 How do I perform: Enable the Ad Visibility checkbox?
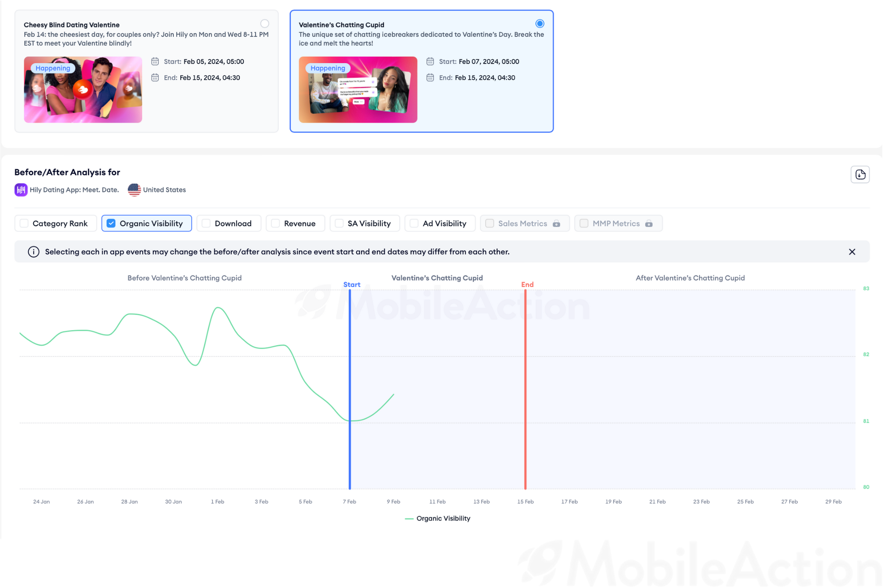pos(414,224)
